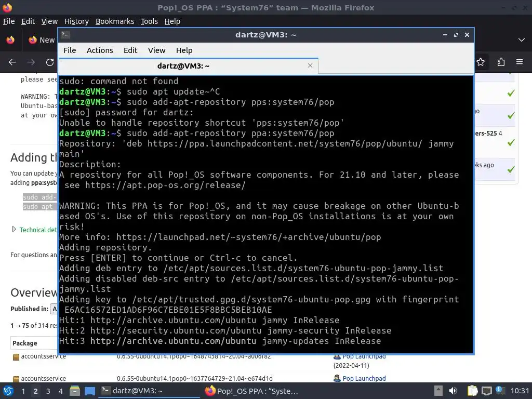Open list all tabs chevron in Firefox
532x399 pixels.
522,40
